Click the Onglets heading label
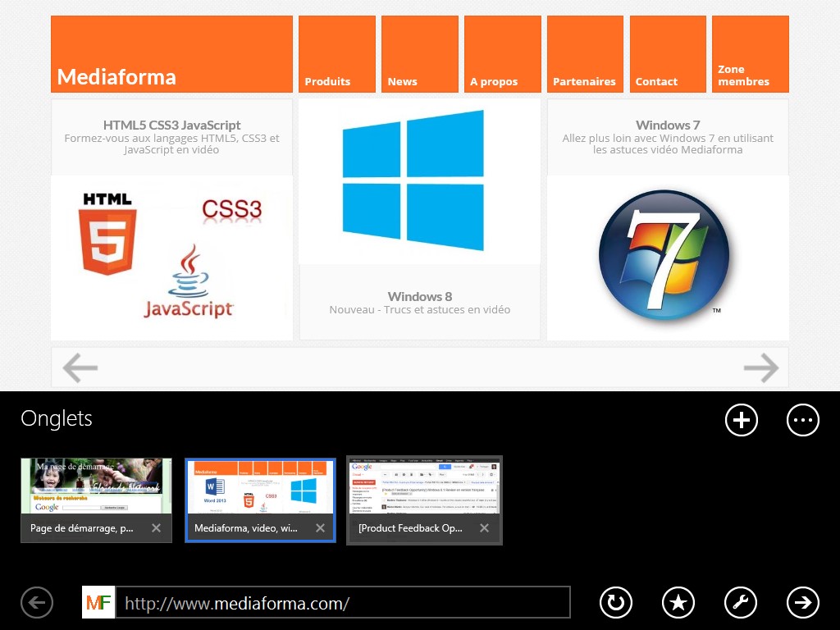This screenshot has height=630, width=840. click(x=57, y=418)
